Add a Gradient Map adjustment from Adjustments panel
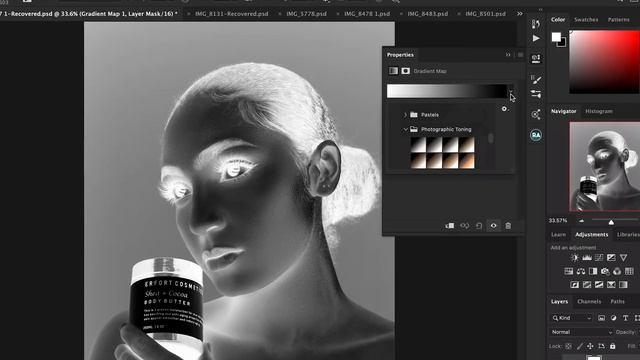 [623, 284]
